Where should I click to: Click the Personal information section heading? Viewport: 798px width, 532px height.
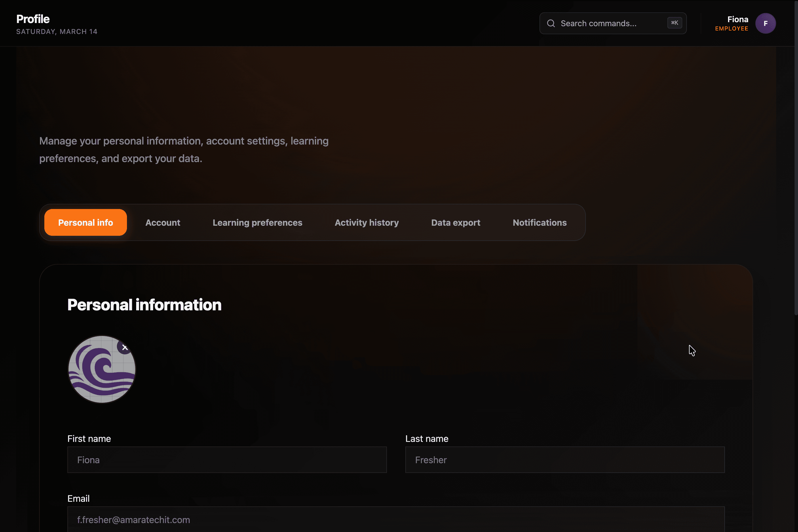tap(144, 305)
